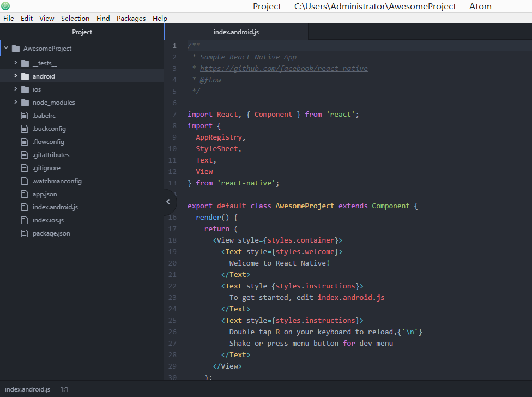Place cursor on 'StyleSheet' import
Image resolution: width=532 pixels, height=397 pixels.
(x=217, y=149)
